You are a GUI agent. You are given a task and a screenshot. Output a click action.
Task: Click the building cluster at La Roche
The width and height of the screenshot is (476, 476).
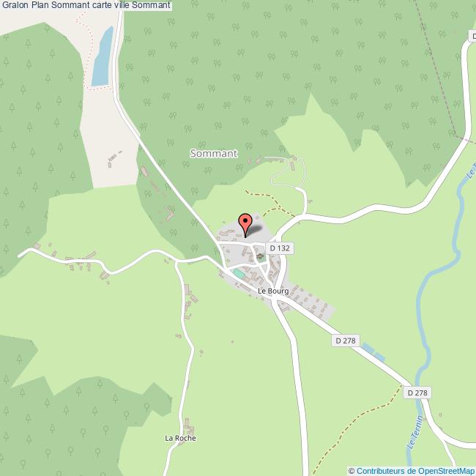point(188,428)
